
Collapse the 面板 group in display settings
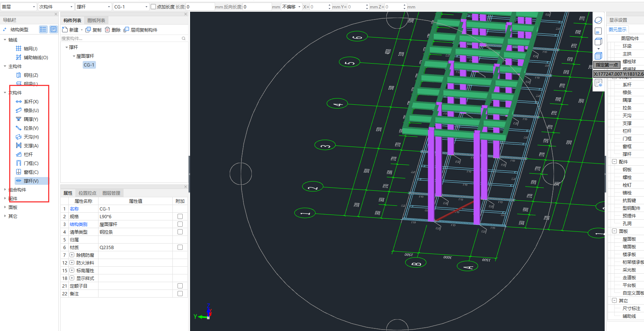pos(614,231)
